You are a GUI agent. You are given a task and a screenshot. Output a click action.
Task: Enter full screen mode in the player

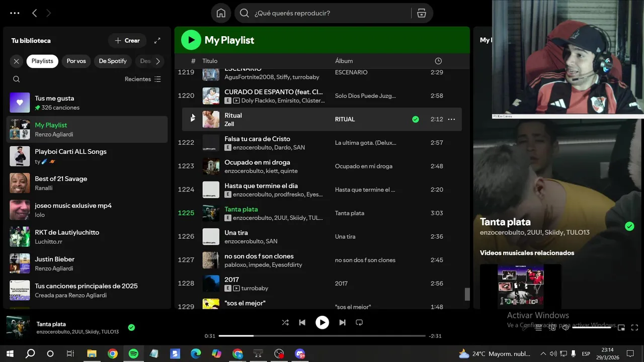pos(635,327)
